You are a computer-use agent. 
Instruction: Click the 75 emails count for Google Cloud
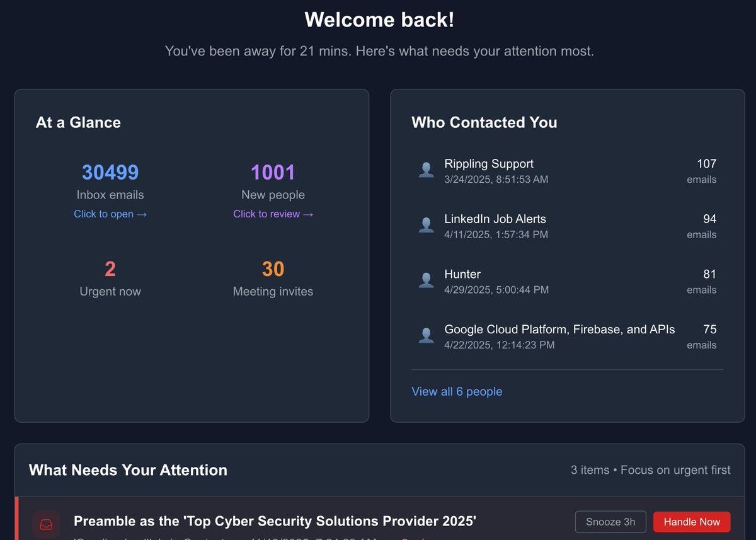tap(710, 329)
